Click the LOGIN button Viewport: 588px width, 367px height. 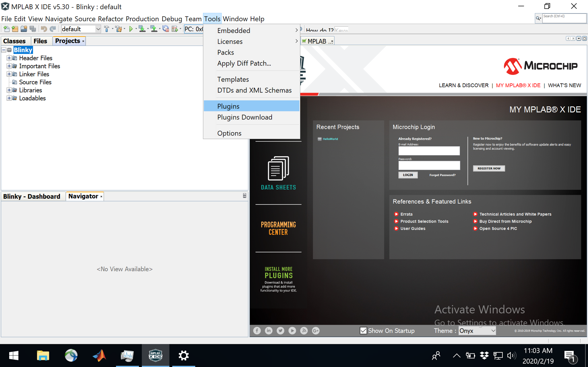408,175
